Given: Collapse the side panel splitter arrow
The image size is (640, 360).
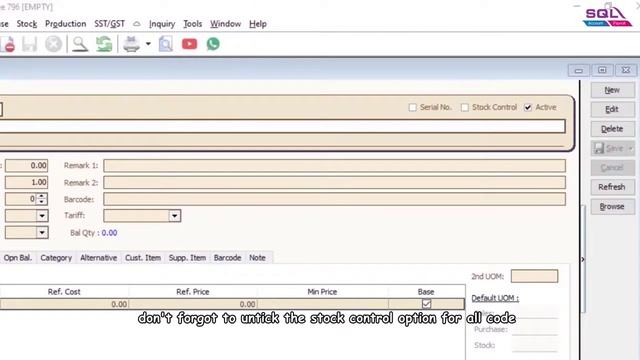Looking at the screenshot, I should pyautogui.click(x=583, y=260).
